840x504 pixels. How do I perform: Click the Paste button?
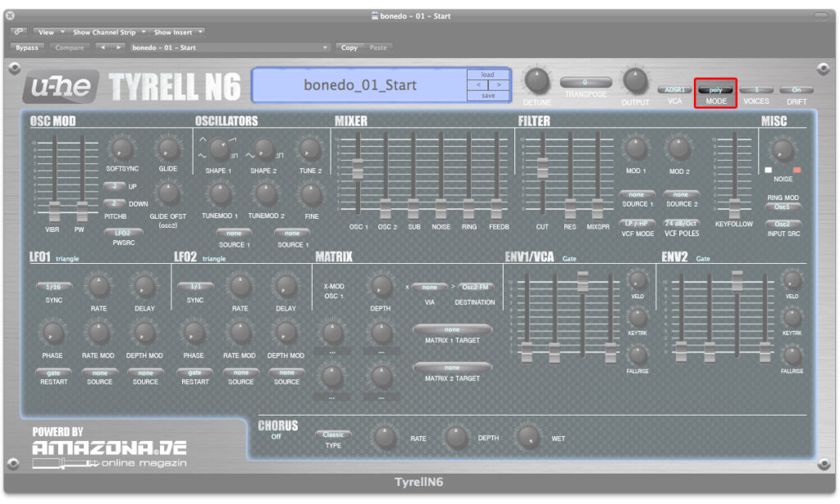click(378, 48)
